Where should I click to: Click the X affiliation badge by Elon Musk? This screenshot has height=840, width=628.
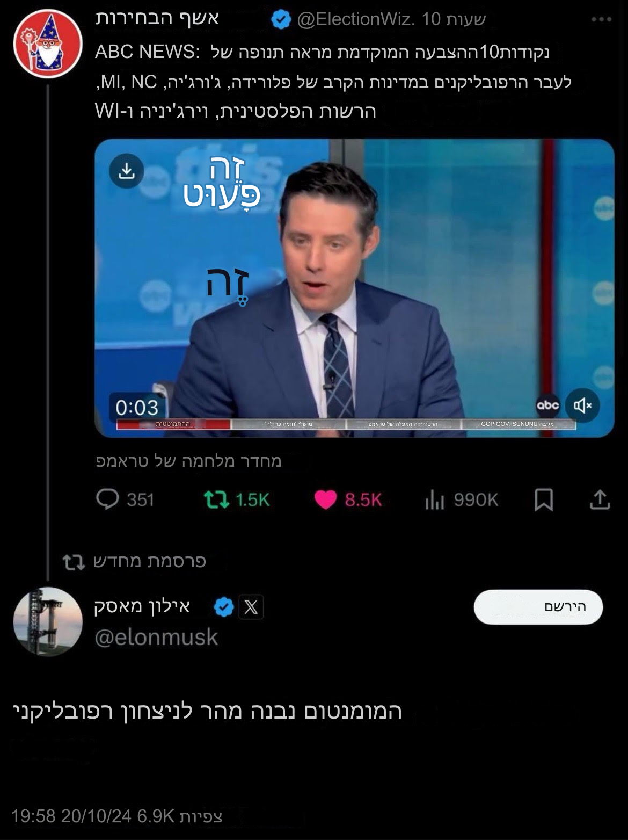click(251, 607)
